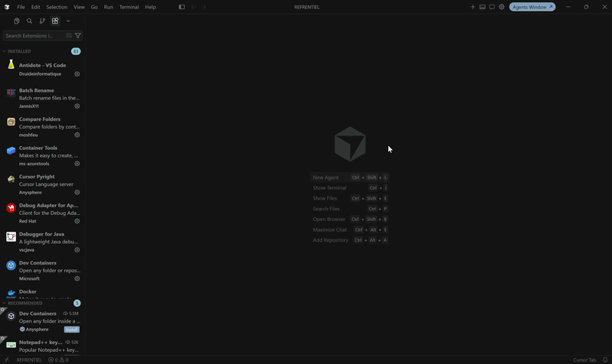
Task: Click Show Files shortcut entry
Action: click(x=350, y=198)
